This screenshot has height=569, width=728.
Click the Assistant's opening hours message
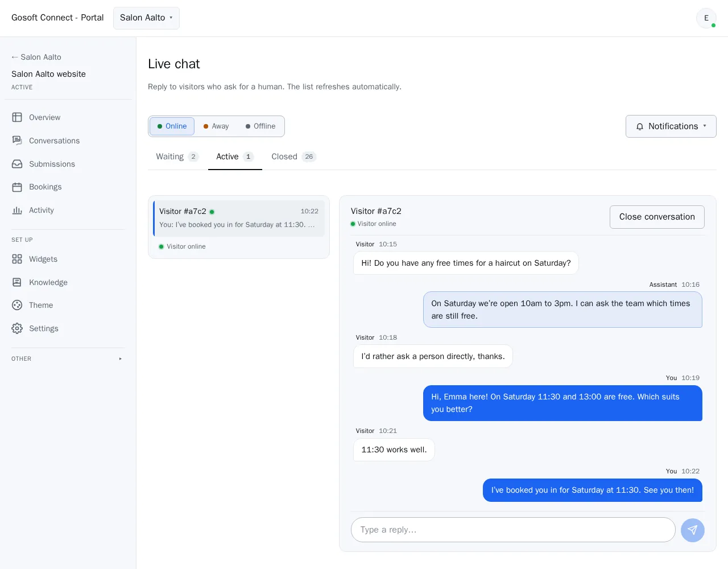coord(562,310)
